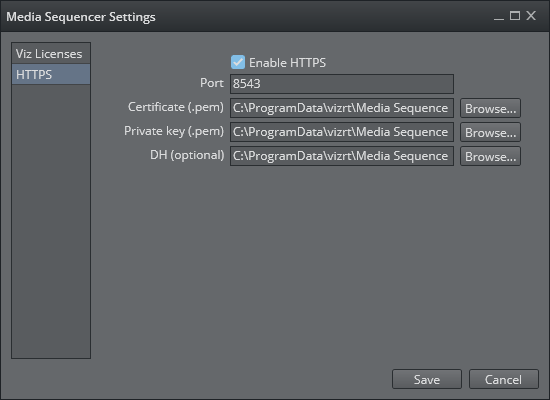The image size is (550, 400).
Task: Select the HTTPS settings page
Action: coord(51,74)
